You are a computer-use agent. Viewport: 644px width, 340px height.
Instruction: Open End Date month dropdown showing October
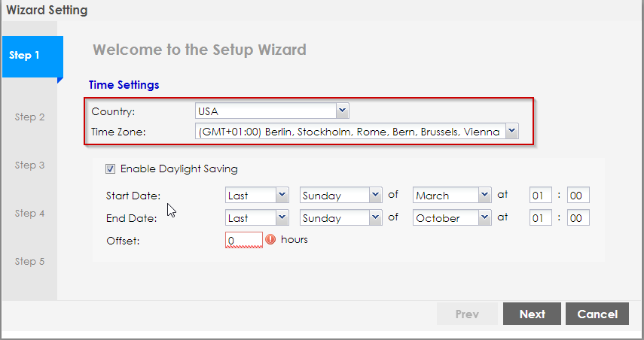tap(452, 218)
